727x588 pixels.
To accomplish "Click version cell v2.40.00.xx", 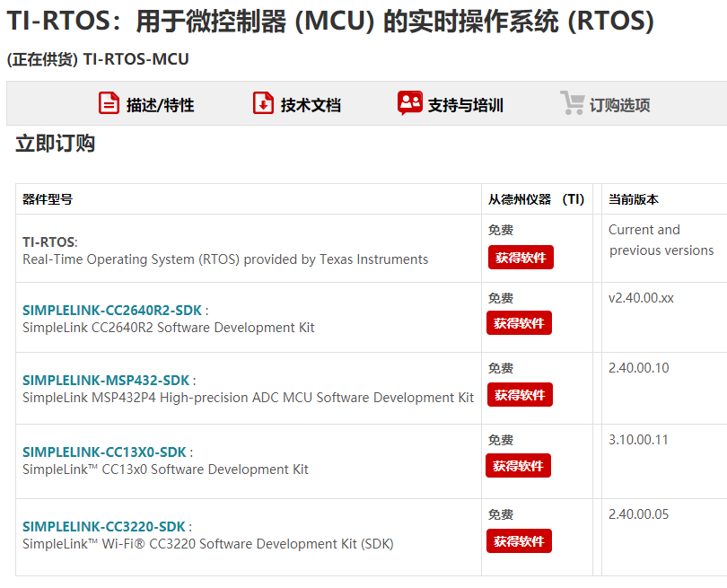I will [x=641, y=298].
